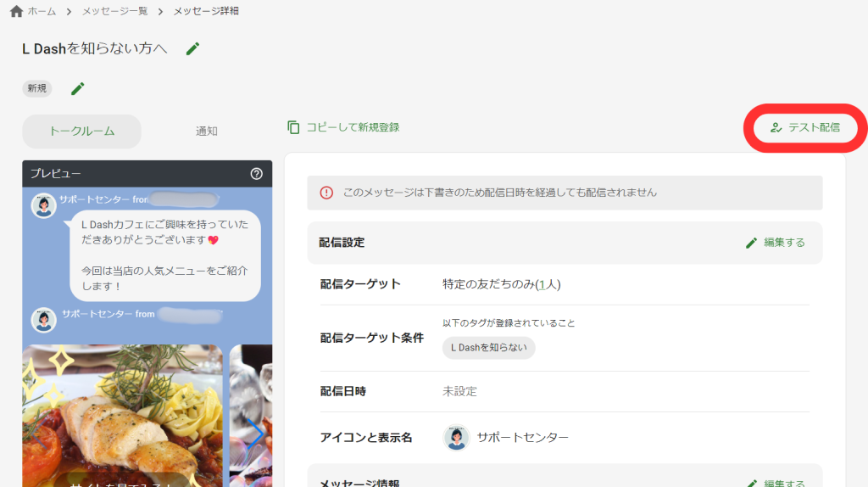Click copy icon beside コピーして新規登録
This screenshot has height=487, width=868.
293,127
